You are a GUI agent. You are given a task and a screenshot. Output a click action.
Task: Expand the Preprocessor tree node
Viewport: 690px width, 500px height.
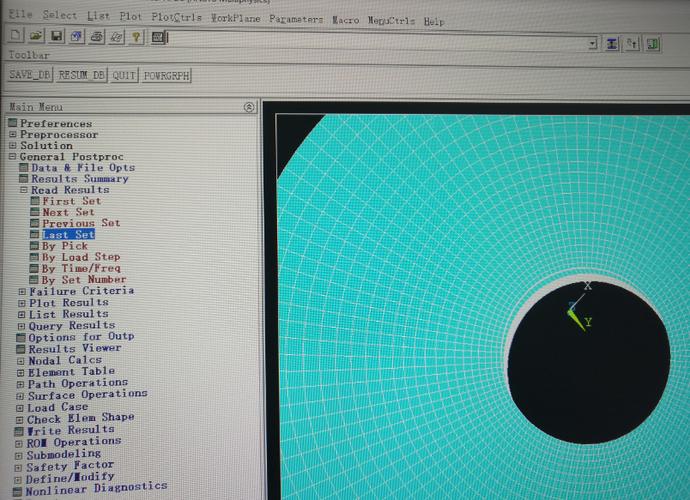click(x=13, y=135)
